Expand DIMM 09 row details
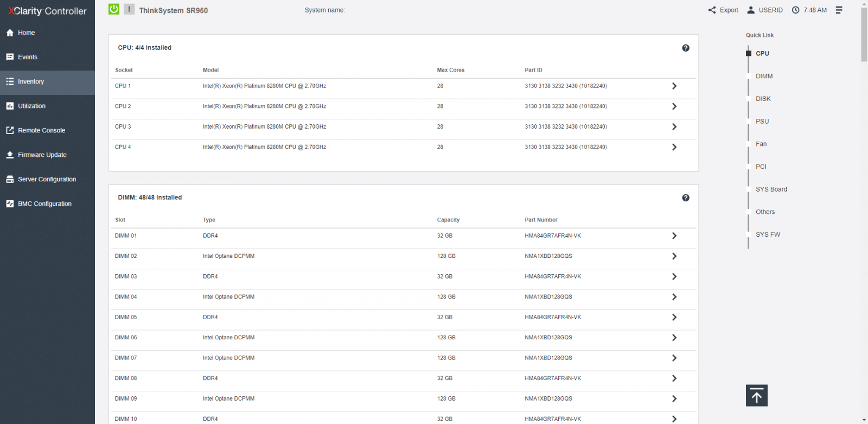The image size is (868, 424). point(674,398)
